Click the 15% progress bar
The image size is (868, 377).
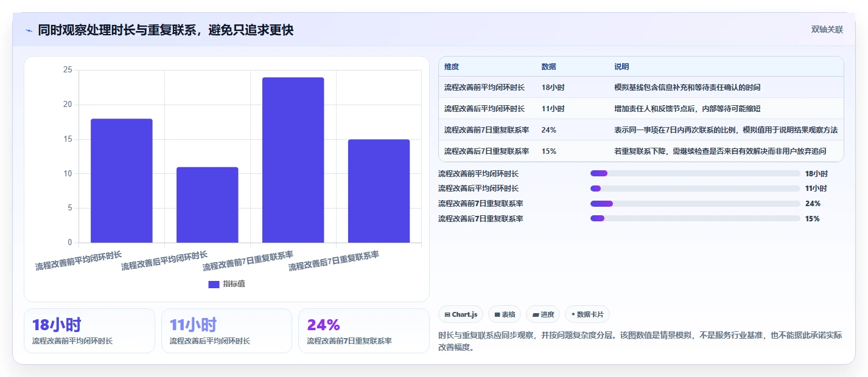click(695, 218)
